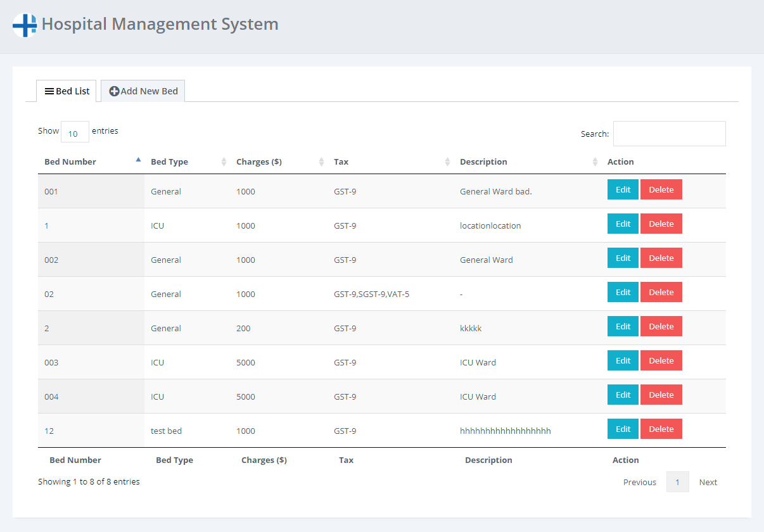Go to the Next page
The height and width of the screenshot is (532, 764).
tap(708, 482)
